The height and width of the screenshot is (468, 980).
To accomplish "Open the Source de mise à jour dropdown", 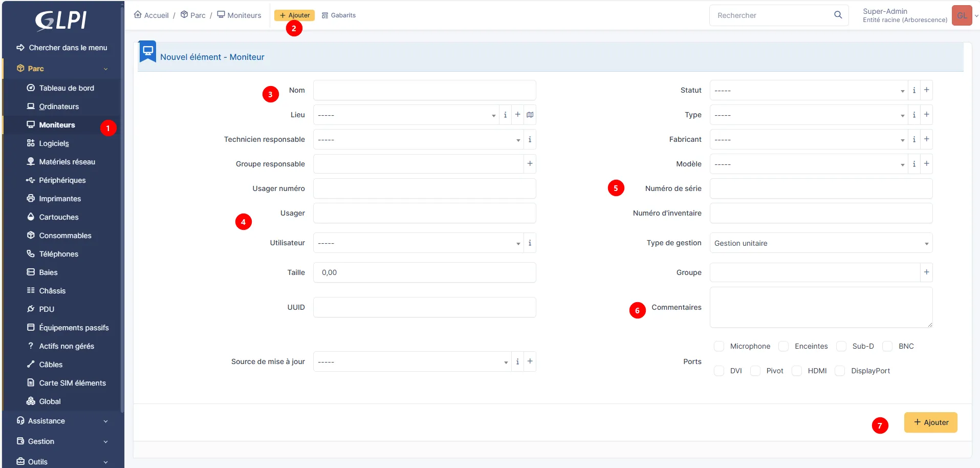I will coord(412,361).
